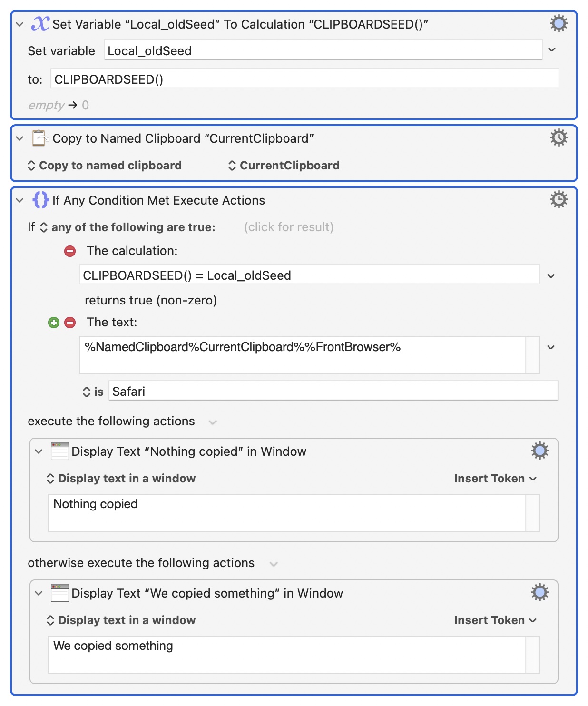Open gear menu for Set Variable action
The image size is (588, 706).
(559, 23)
